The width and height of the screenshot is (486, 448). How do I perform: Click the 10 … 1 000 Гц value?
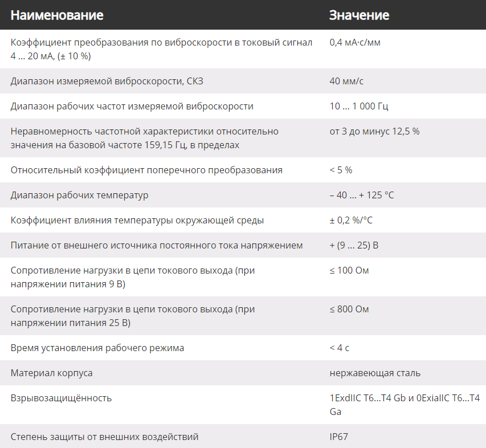pyautogui.click(x=358, y=107)
